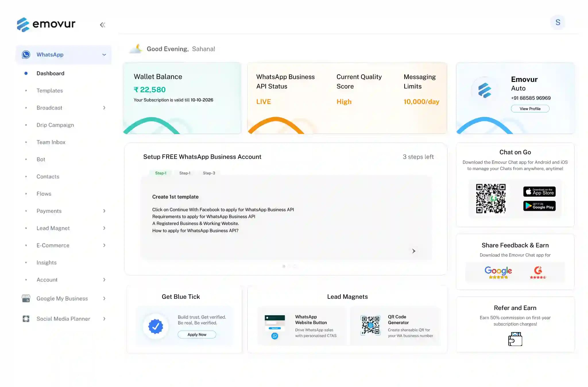This screenshot has width=588, height=387.
Task: Collapse the sidebar with double-chevron icon
Action: [x=102, y=25]
